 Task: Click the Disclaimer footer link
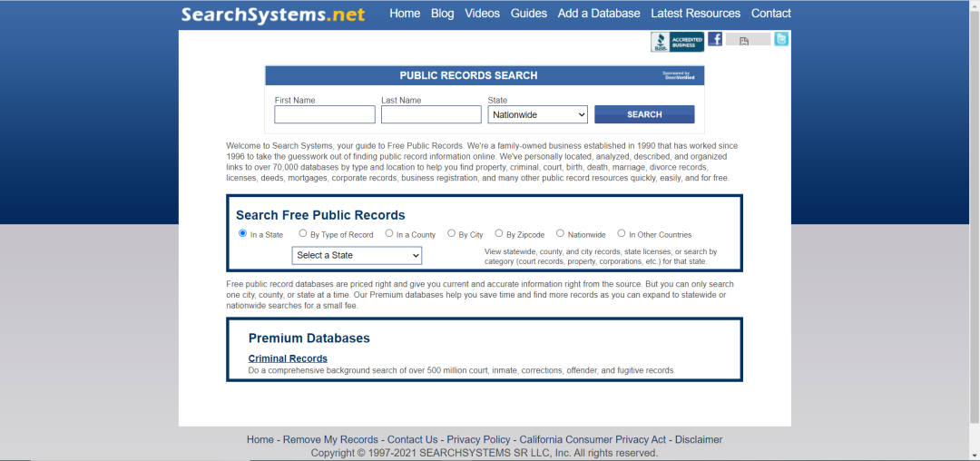699,440
